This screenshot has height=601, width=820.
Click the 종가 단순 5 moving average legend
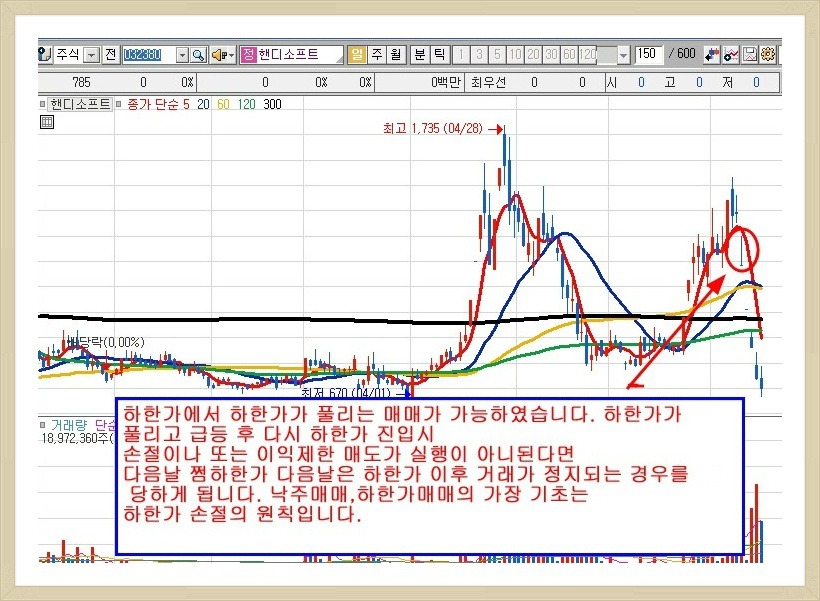(x=152, y=104)
